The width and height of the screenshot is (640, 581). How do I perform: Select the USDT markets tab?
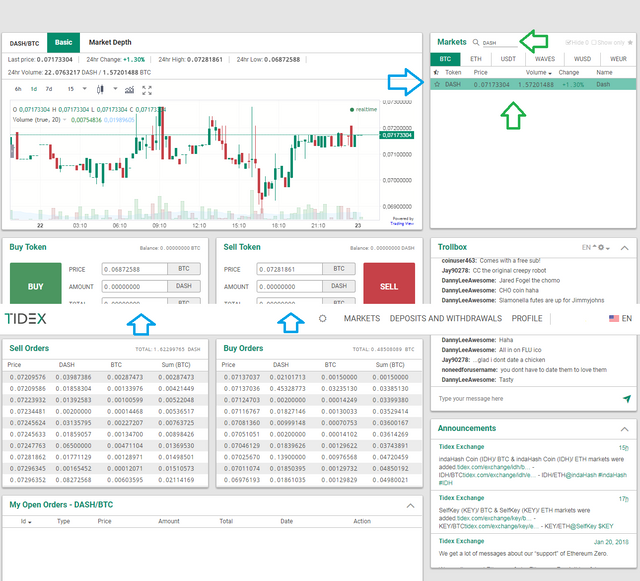pyautogui.click(x=508, y=59)
